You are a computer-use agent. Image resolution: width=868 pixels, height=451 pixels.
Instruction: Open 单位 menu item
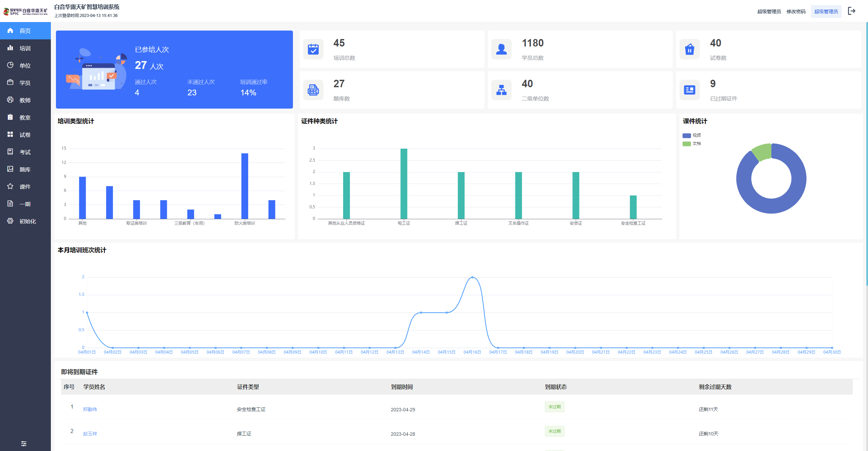coord(25,65)
